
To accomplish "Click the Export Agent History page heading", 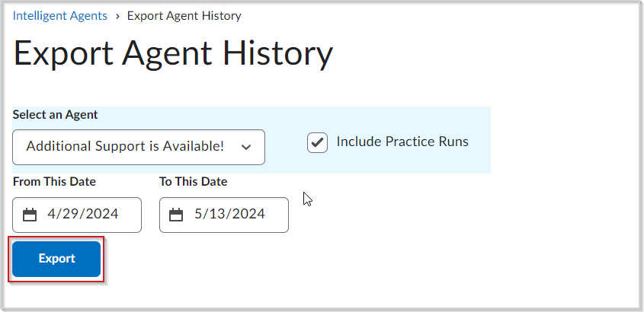I will 173,53.
